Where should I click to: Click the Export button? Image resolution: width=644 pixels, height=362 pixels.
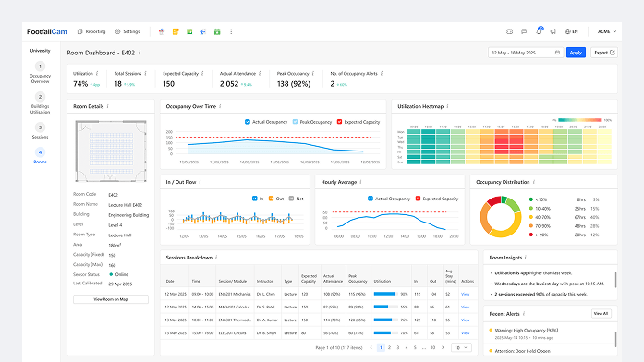click(604, 53)
